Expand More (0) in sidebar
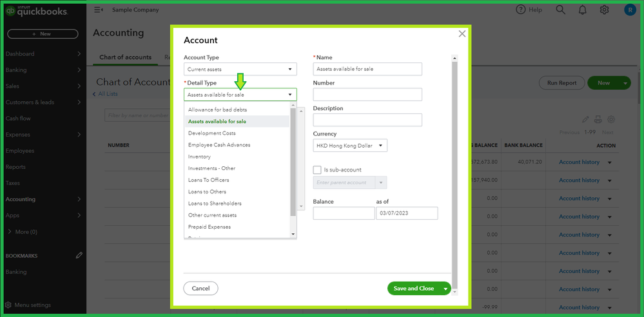Screen dimensions: 644x317 pyautogui.click(x=23, y=231)
